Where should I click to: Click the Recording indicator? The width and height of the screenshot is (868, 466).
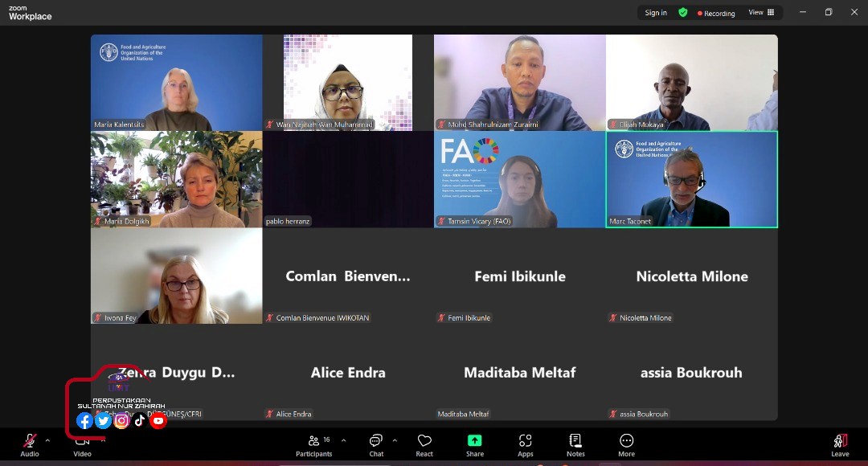(x=716, y=13)
